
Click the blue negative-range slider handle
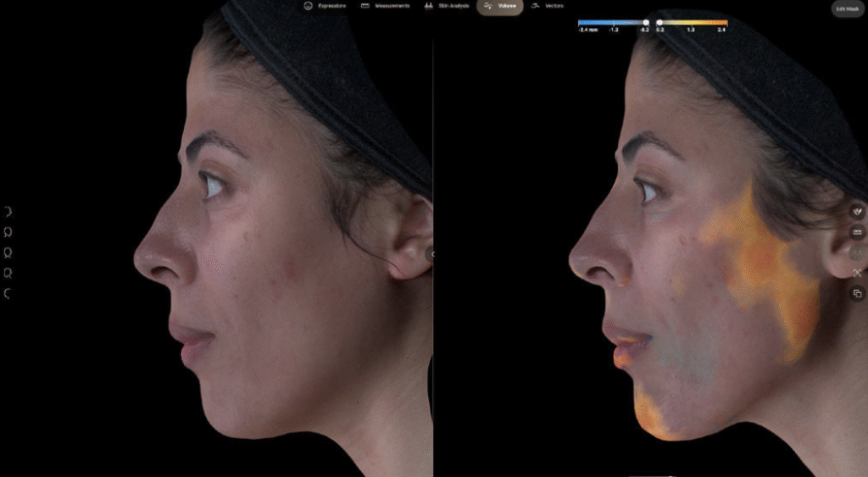[x=646, y=23]
